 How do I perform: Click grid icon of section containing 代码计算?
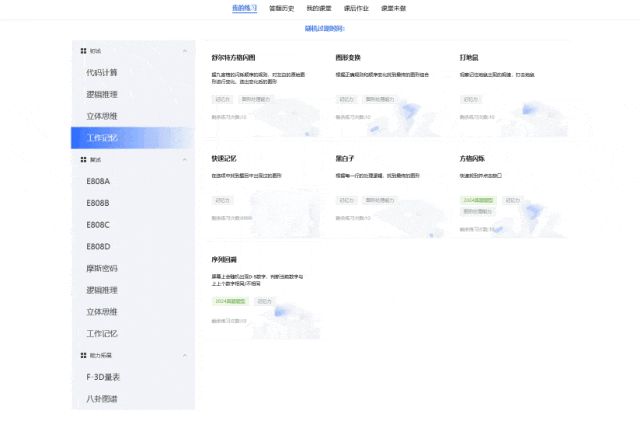pyautogui.click(x=82, y=50)
